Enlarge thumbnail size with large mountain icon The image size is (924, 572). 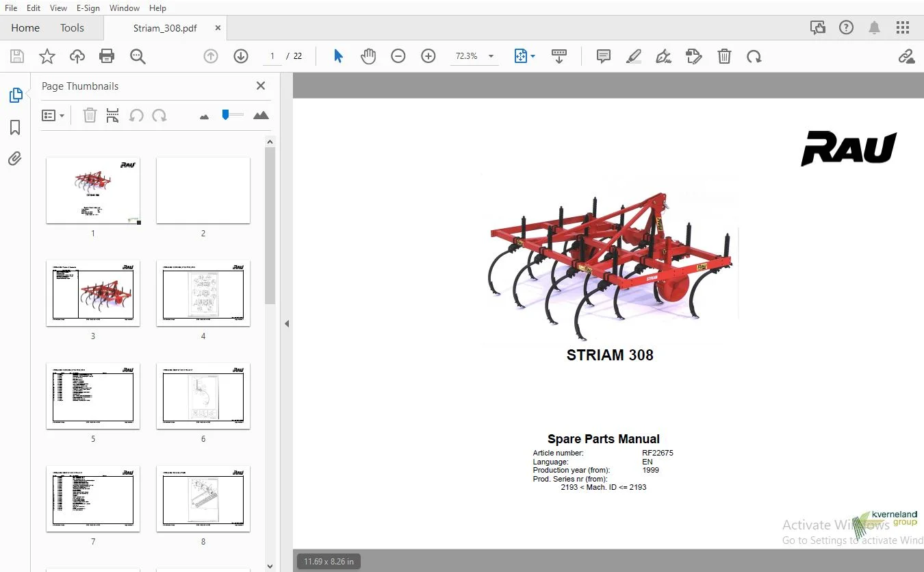point(261,116)
